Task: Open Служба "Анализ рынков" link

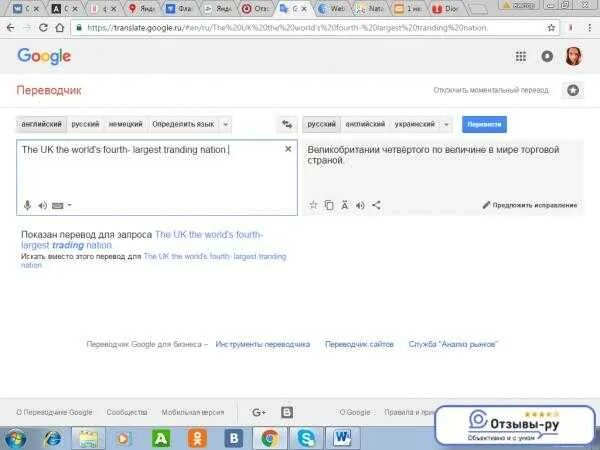Action: (453, 344)
